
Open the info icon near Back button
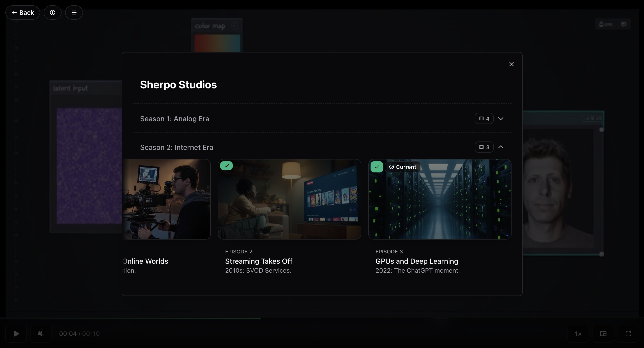(53, 13)
